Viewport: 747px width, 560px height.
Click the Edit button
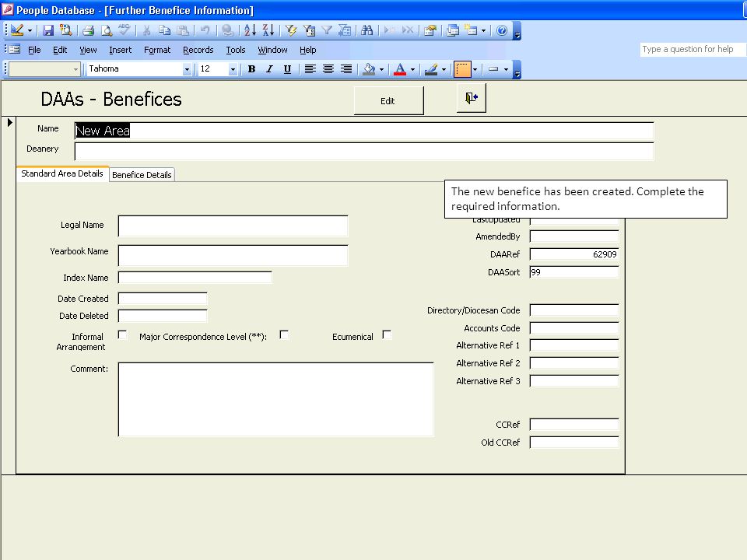click(x=388, y=101)
